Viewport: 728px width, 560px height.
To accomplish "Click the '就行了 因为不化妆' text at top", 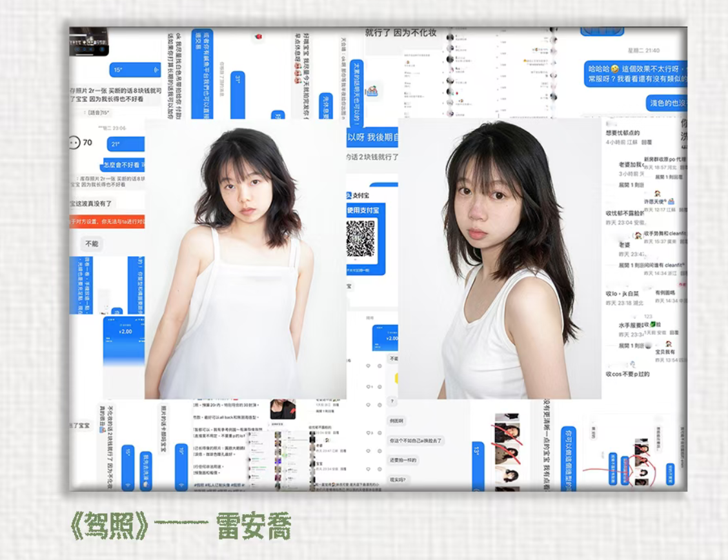I will [x=401, y=32].
